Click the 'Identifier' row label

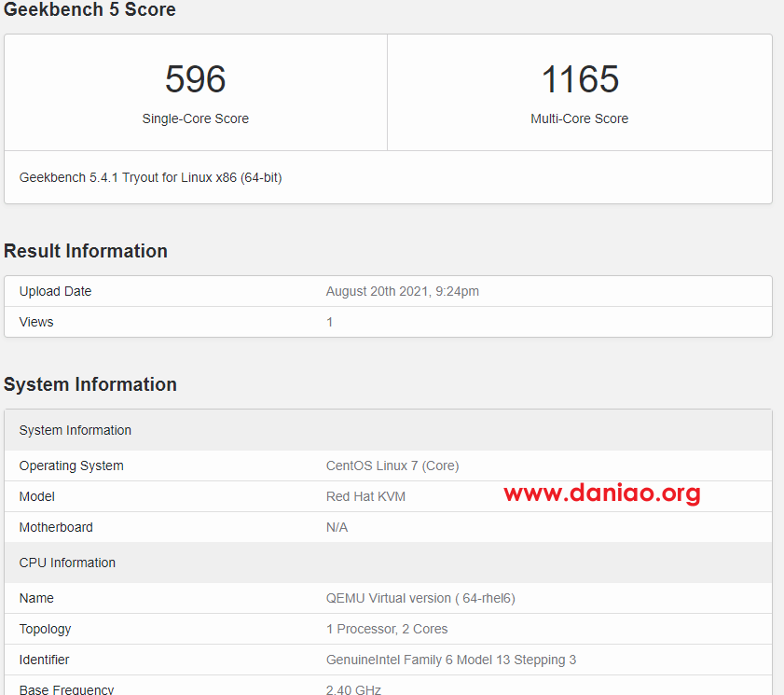pos(44,660)
